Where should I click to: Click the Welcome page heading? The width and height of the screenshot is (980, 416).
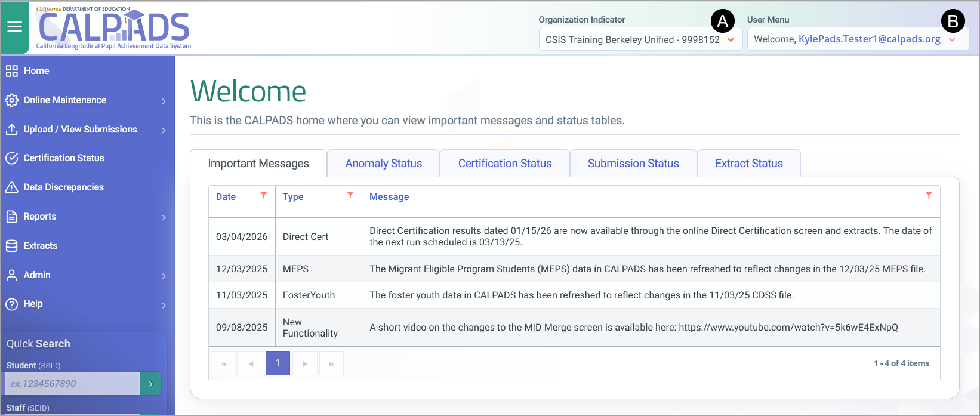pyautogui.click(x=248, y=91)
